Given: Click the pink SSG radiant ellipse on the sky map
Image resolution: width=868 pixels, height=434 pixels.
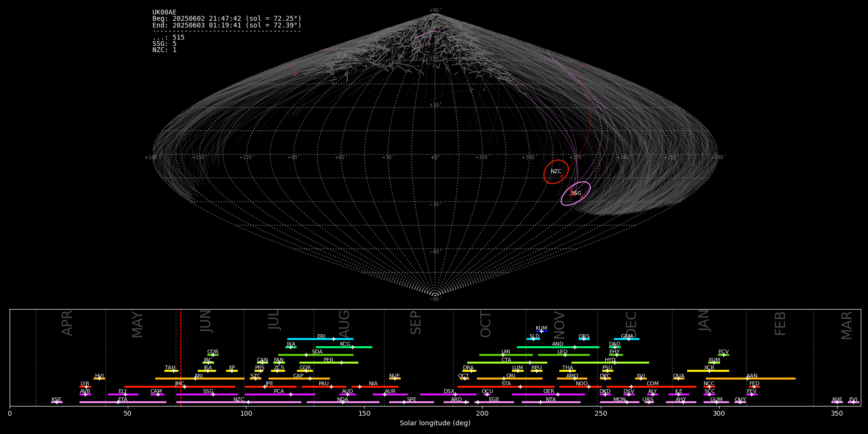Looking at the screenshot, I should tap(576, 193).
